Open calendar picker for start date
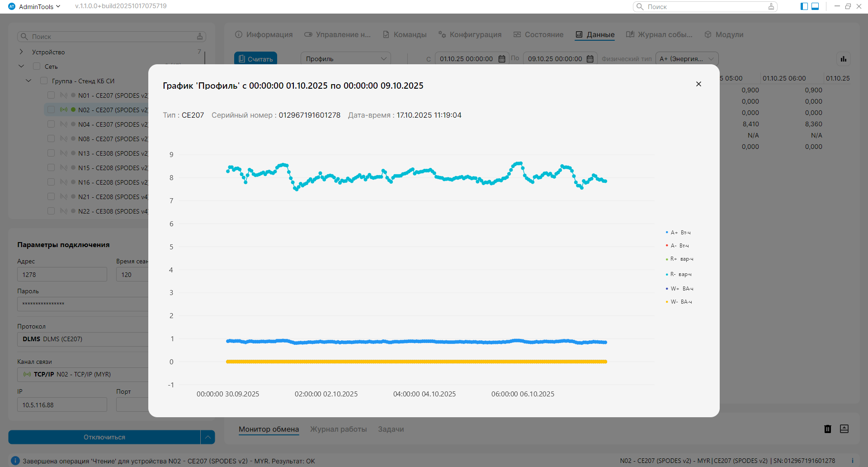868x467 pixels. 502,59
